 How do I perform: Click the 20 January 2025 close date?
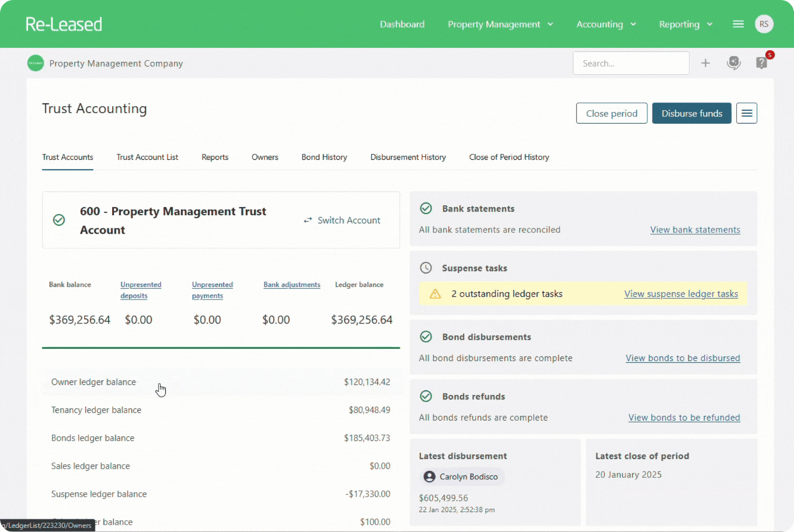pos(628,475)
